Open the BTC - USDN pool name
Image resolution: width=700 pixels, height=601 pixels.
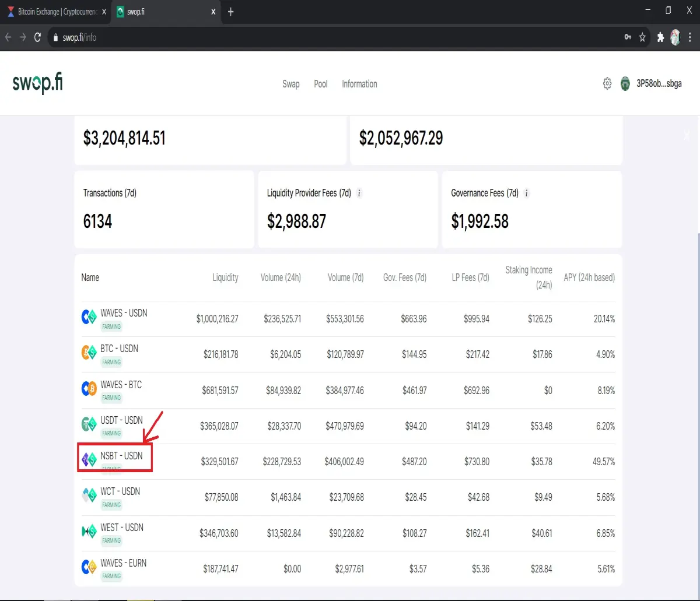pyautogui.click(x=119, y=349)
